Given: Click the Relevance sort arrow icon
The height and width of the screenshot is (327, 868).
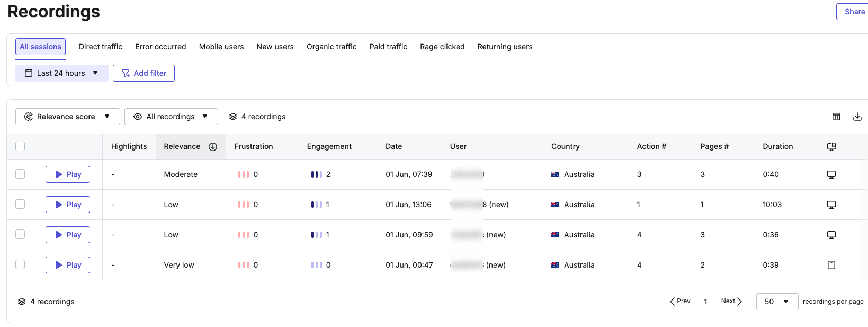Looking at the screenshot, I should [x=213, y=147].
